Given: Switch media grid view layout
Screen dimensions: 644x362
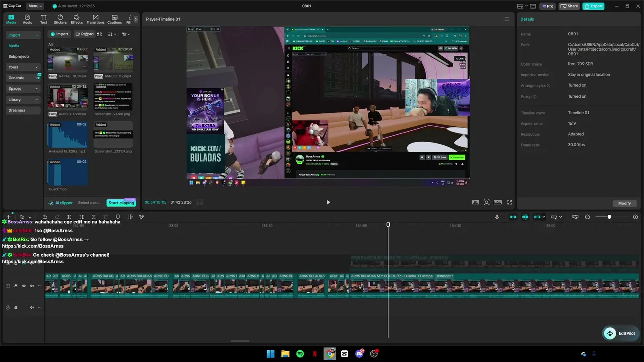Looking at the screenshot, I should (99, 34).
